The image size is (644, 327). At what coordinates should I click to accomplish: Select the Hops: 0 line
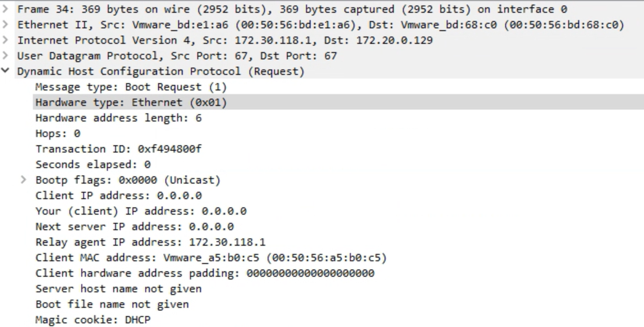click(58, 133)
